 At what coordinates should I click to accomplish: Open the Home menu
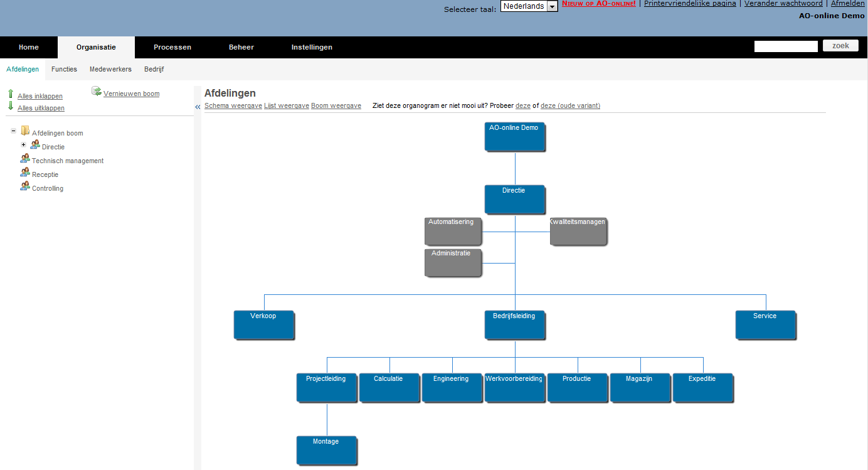point(29,48)
